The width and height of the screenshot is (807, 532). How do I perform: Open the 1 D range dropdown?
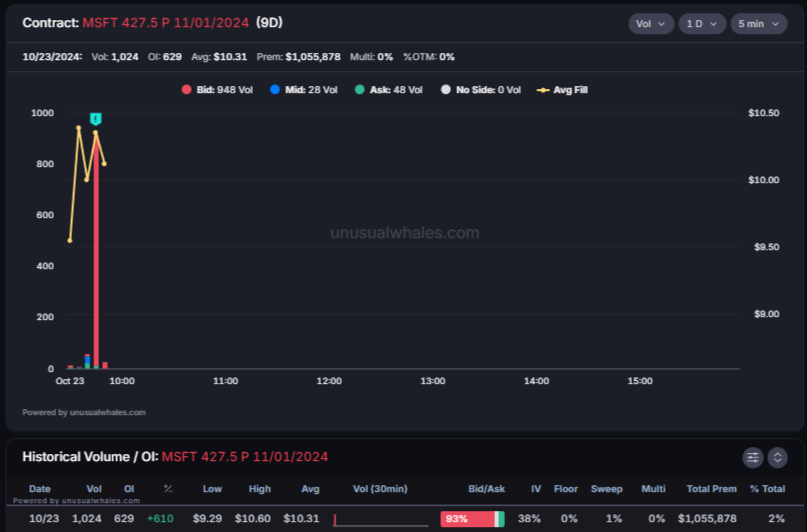(702, 24)
